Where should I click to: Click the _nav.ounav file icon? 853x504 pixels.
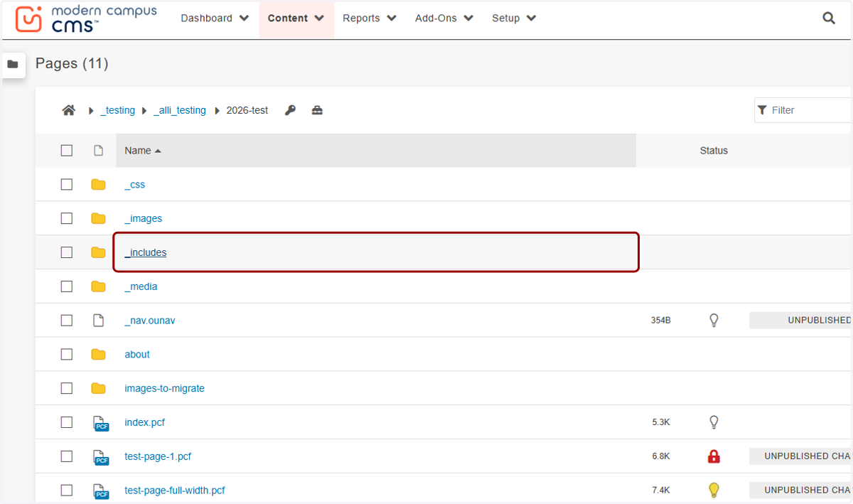pos(99,321)
